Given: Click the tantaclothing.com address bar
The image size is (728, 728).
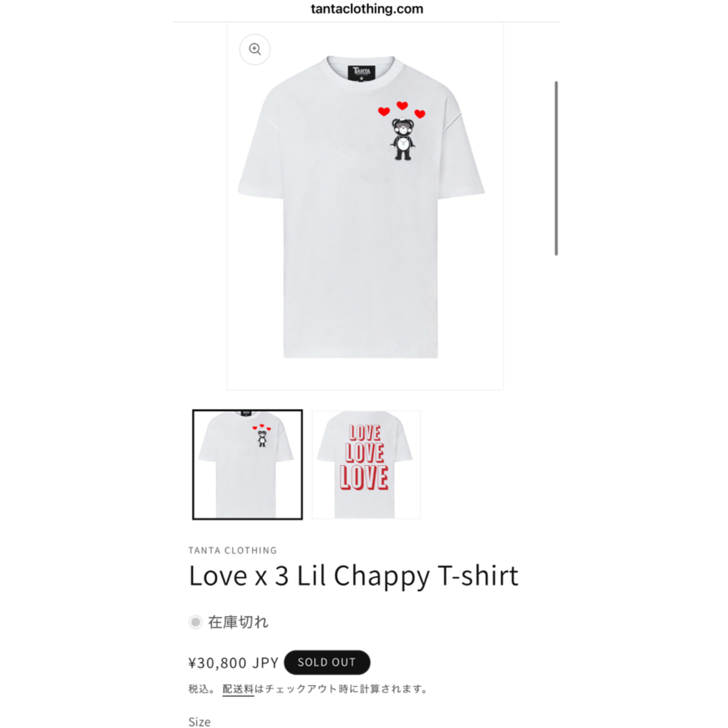Looking at the screenshot, I should pos(367,9).
